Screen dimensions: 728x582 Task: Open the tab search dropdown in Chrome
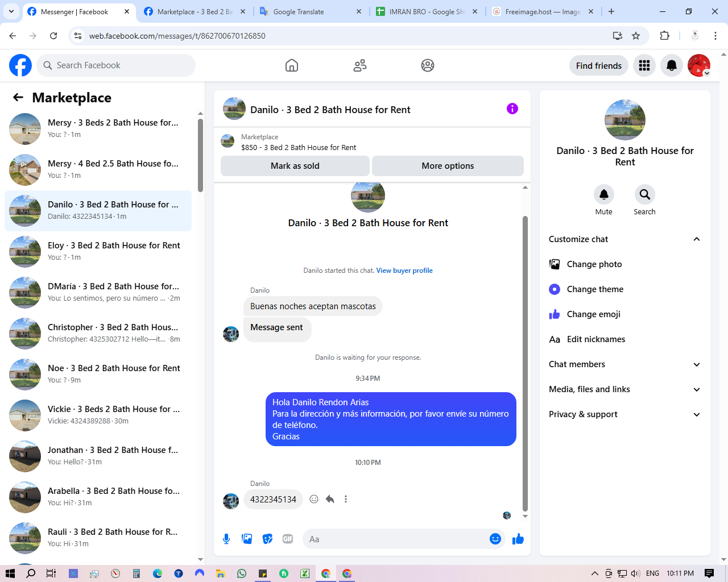(11, 11)
